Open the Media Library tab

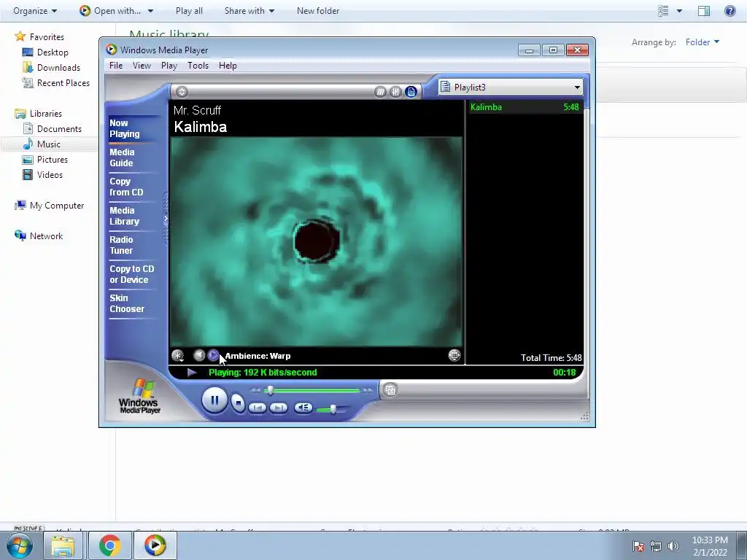click(x=124, y=216)
